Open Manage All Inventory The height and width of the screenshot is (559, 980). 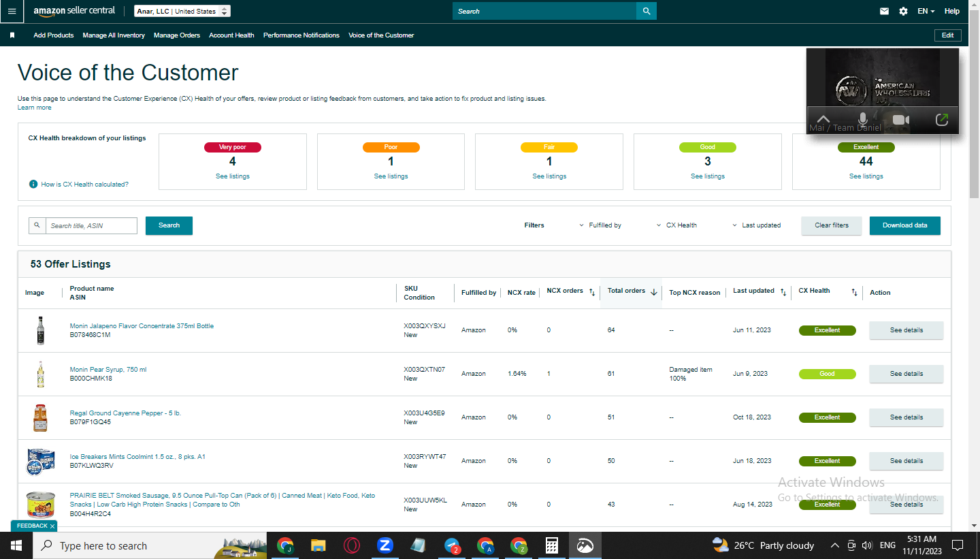pyautogui.click(x=114, y=35)
